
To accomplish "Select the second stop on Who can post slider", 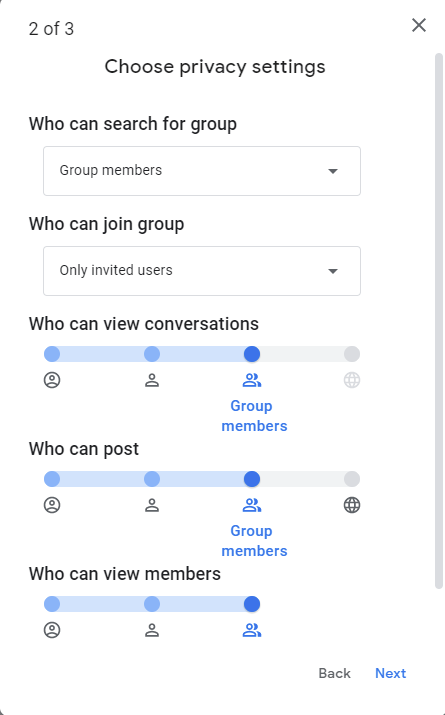I will [152, 479].
